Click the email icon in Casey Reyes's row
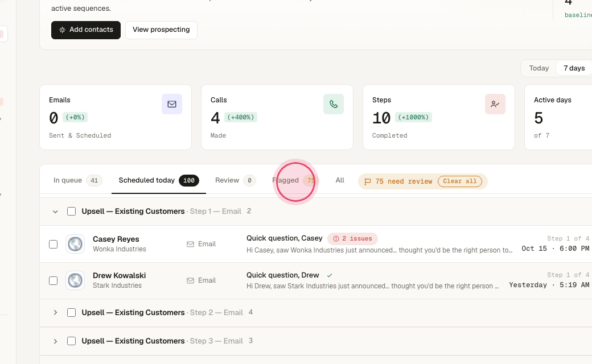592x364 pixels. click(190, 245)
